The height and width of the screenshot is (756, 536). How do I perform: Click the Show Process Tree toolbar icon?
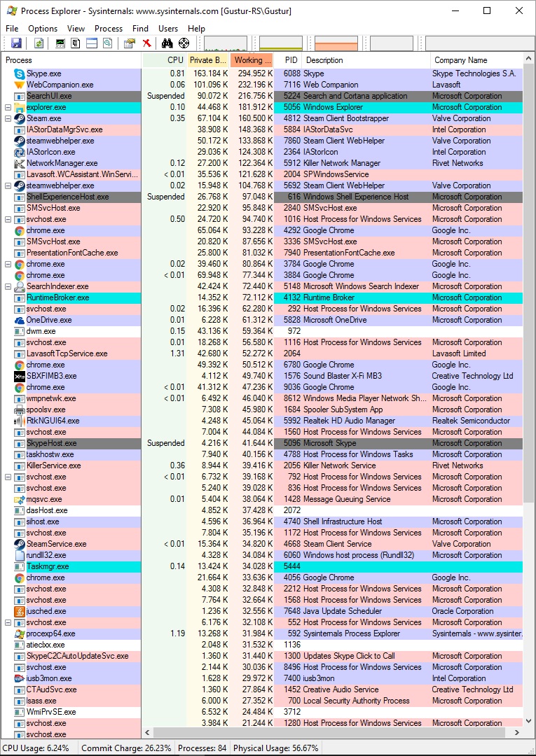click(x=76, y=43)
